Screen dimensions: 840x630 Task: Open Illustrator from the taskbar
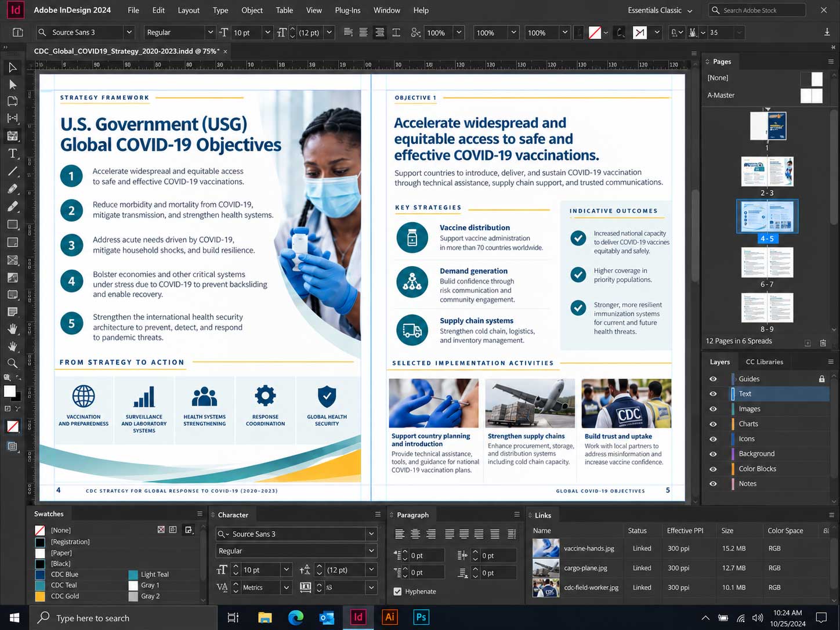pos(390,617)
